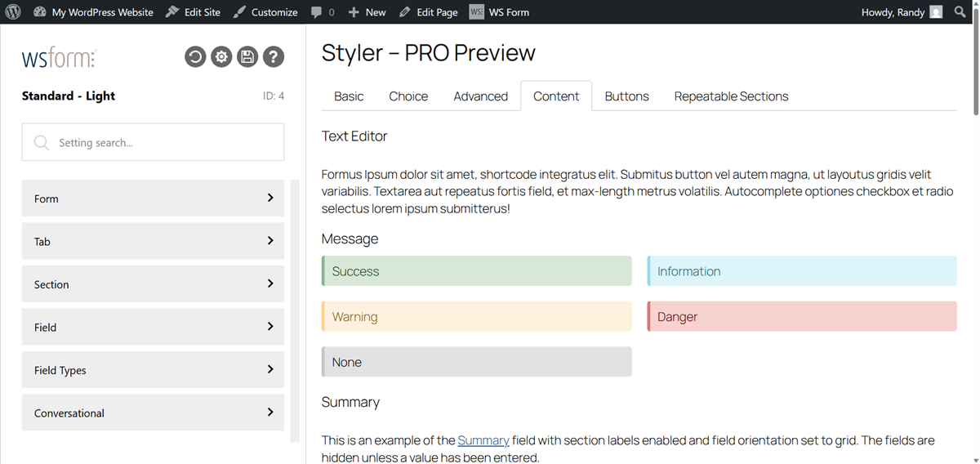Expand the Field Types group
Image resolution: width=980 pixels, height=464 pixels.
(x=153, y=370)
